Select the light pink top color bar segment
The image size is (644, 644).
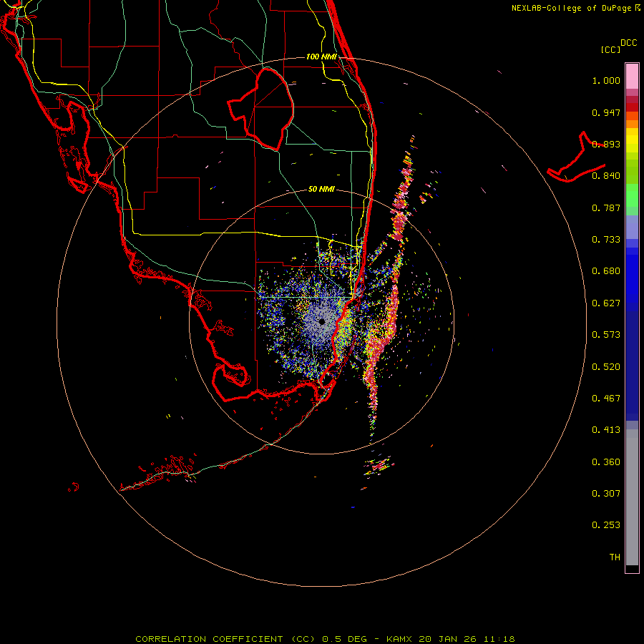[x=632, y=76]
